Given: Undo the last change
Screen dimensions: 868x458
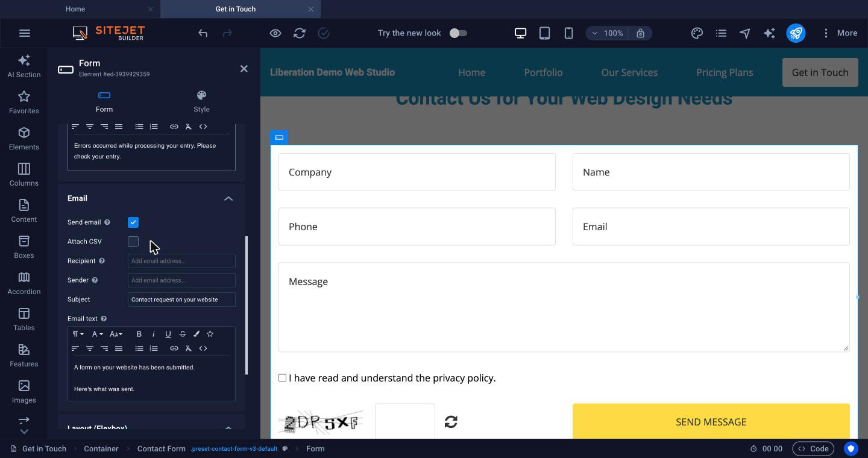Looking at the screenshot, I should (x=203, y=33).
